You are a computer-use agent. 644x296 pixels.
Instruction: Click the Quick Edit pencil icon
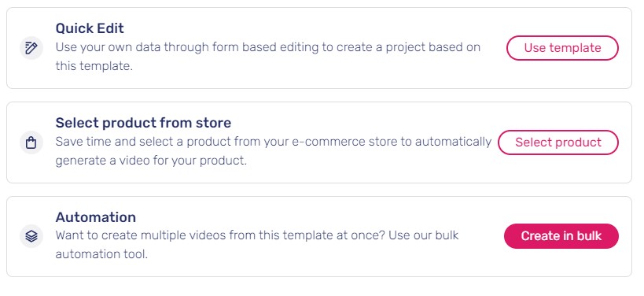31,48
